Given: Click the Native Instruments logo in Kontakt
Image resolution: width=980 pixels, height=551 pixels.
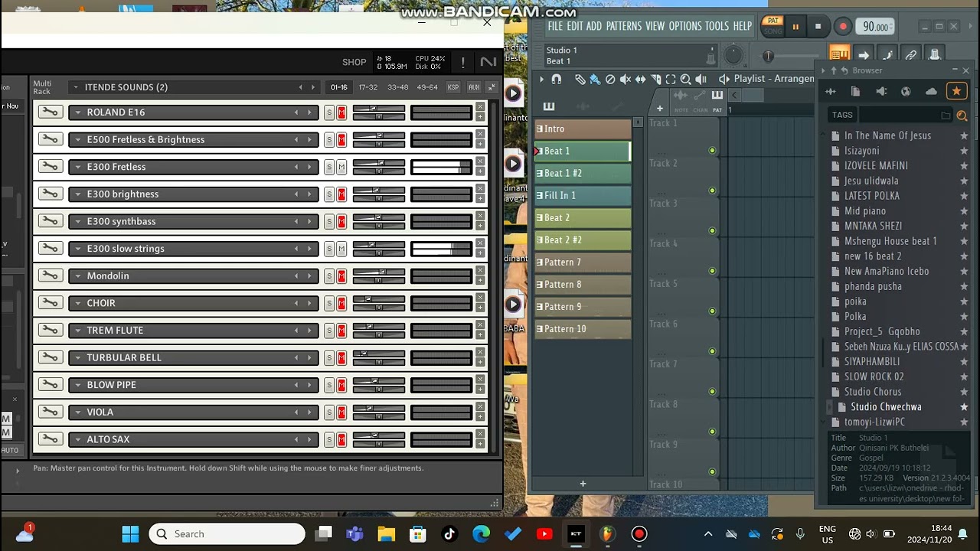Looking at the screenshot, I should pos(488,62).
